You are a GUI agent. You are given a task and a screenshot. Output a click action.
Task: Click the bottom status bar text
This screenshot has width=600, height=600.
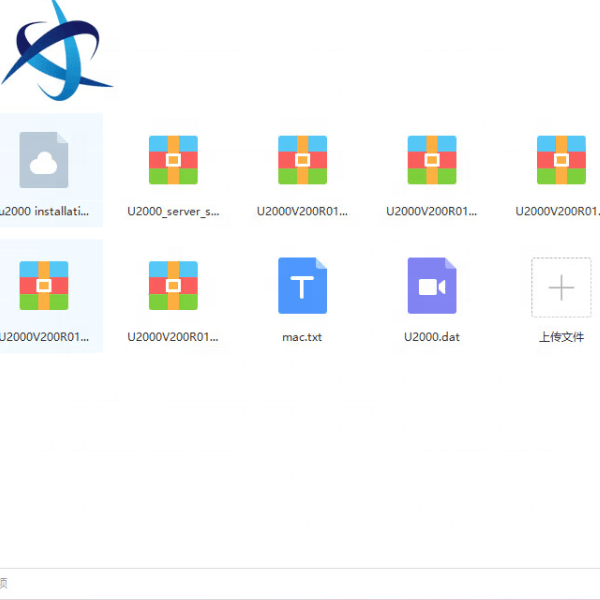[4, 583]
